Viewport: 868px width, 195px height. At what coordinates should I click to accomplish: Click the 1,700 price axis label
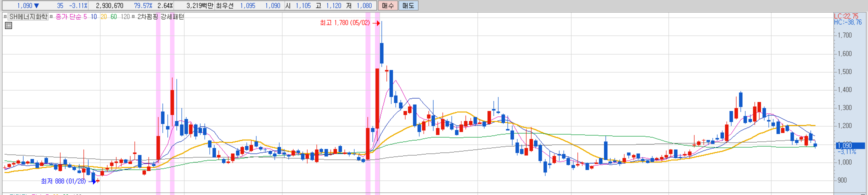pos(844,35)
